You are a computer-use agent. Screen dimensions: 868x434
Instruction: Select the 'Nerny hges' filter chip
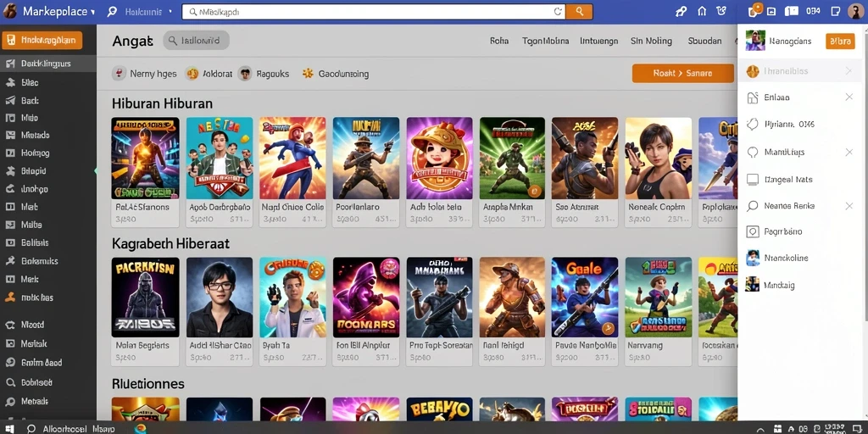coord(144,74)
